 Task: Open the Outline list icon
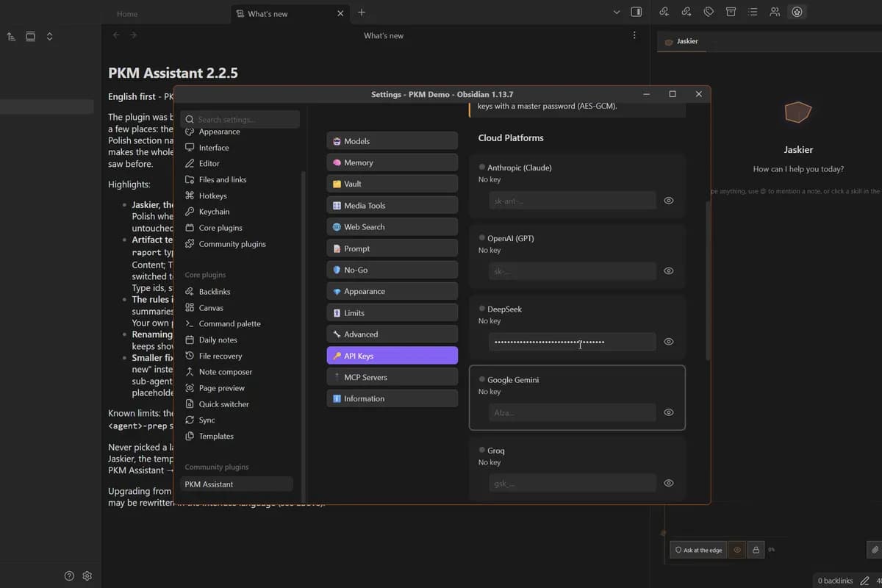[753, 12]
